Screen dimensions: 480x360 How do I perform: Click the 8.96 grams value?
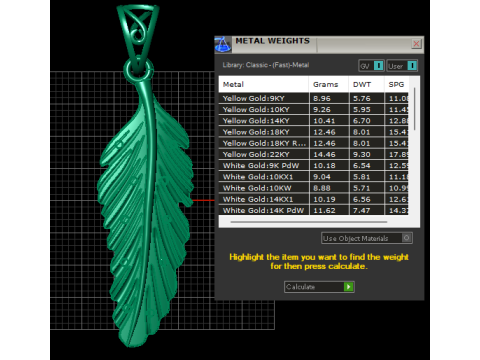point(322,99)
